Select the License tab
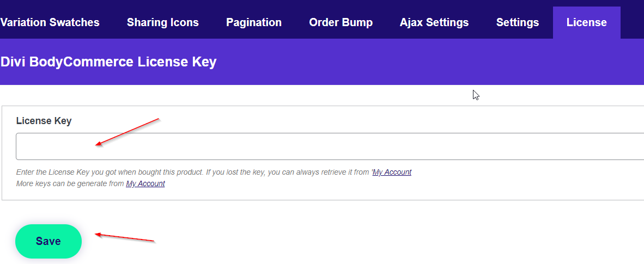Image resolution: width=644 pixels, height=264 pixels. [586, 22]
